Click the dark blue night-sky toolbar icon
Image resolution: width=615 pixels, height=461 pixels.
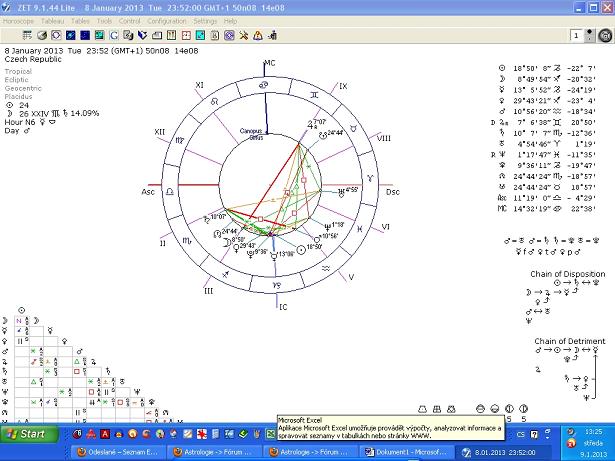85,36
